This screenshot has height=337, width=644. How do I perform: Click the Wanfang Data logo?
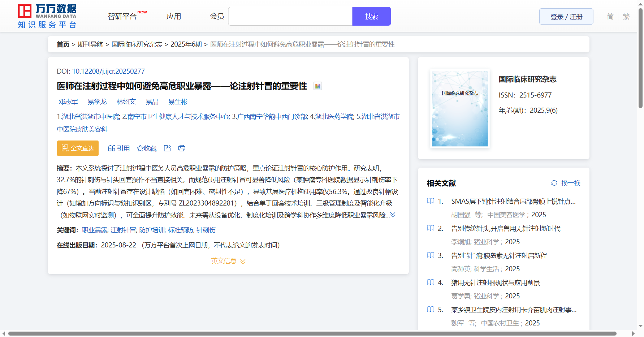coord(47,16)
